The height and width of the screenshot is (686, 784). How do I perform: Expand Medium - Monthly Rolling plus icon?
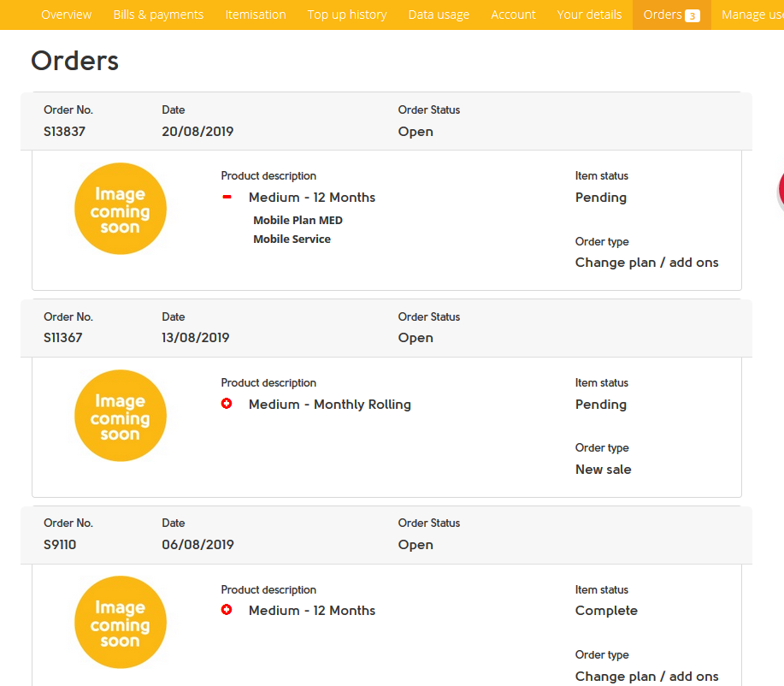(227, 403)
